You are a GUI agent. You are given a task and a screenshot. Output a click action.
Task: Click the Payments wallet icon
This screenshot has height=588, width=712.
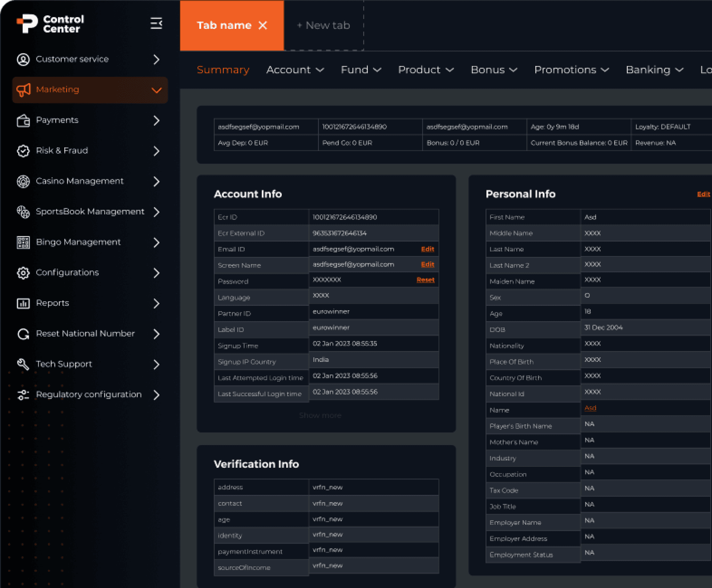23,120
